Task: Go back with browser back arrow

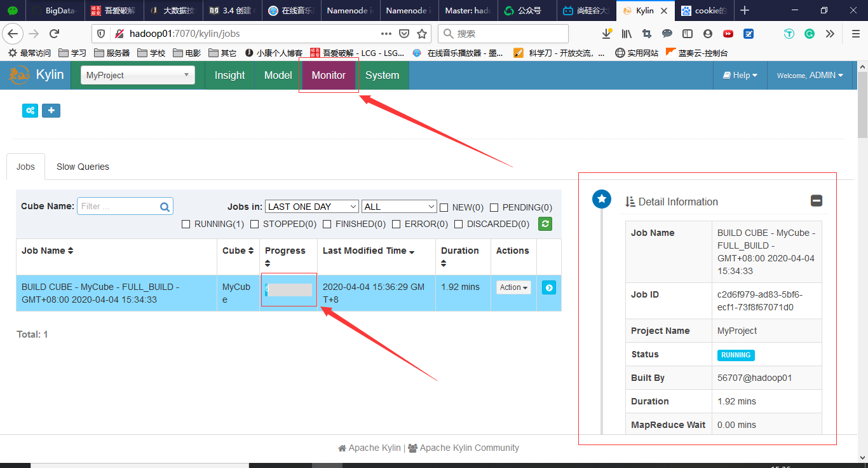Action: click(x=14, y=34)
